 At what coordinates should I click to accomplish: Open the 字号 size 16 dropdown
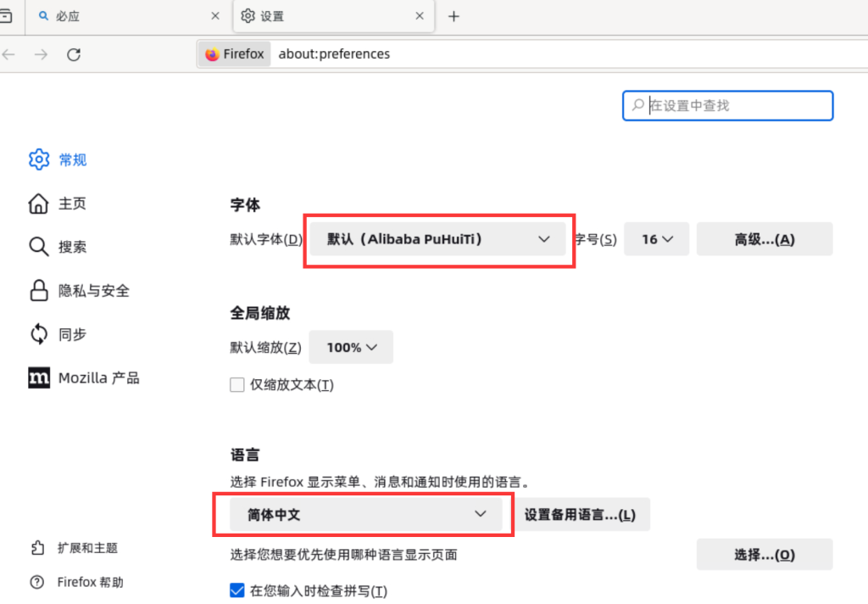click(657, 239)
